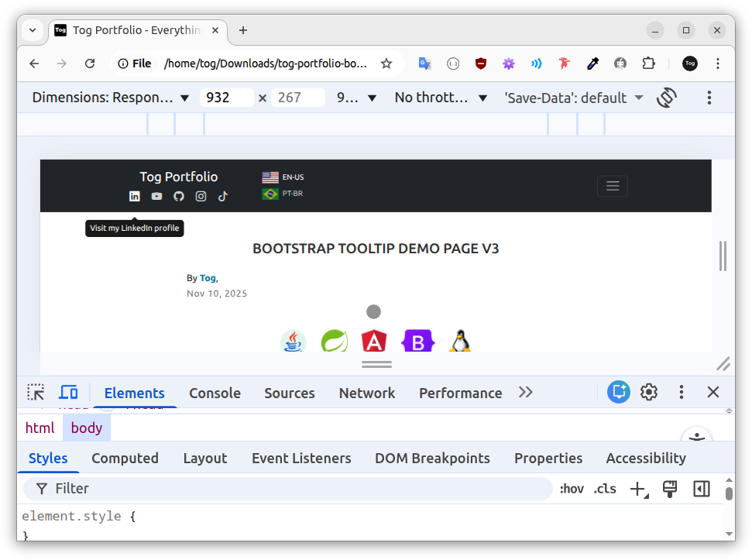Open the Save-Data default dropdown
The image size is (752, 560).
pos(573,98)
